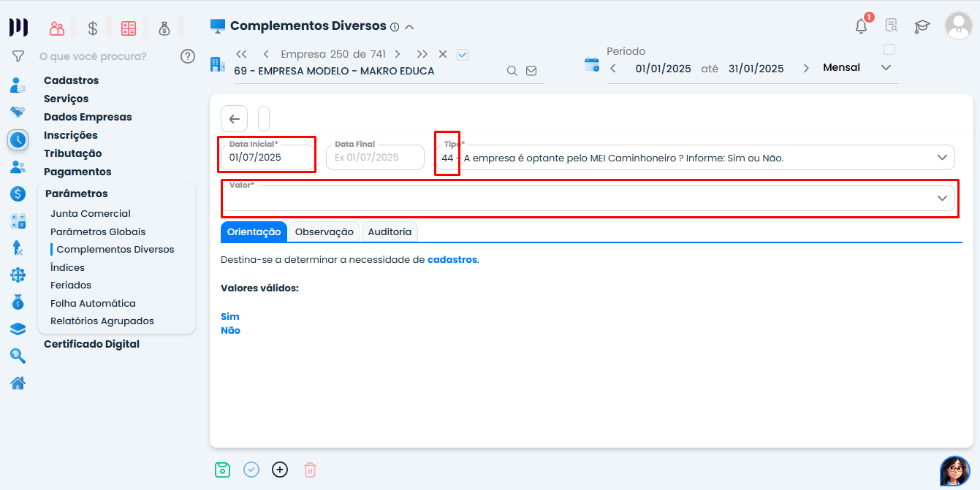Click the company search magnifier icon
980x490 pixels.
512,71
